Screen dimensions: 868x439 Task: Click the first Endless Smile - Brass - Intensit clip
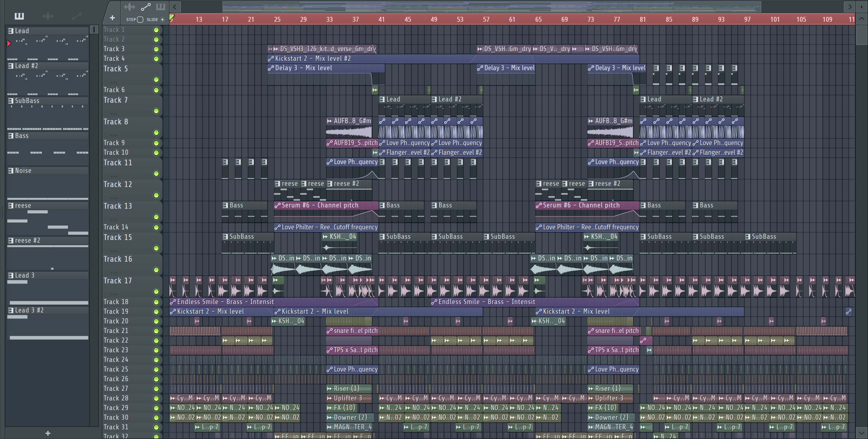click(274, 302)
